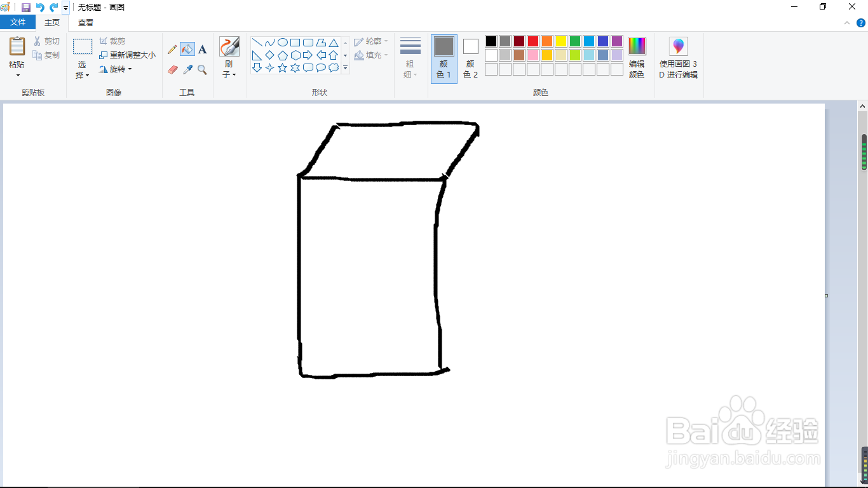The height and width of the screenshot is (488, 868).
Task: Choose the Down arrow shape
Action: point(257,67)
